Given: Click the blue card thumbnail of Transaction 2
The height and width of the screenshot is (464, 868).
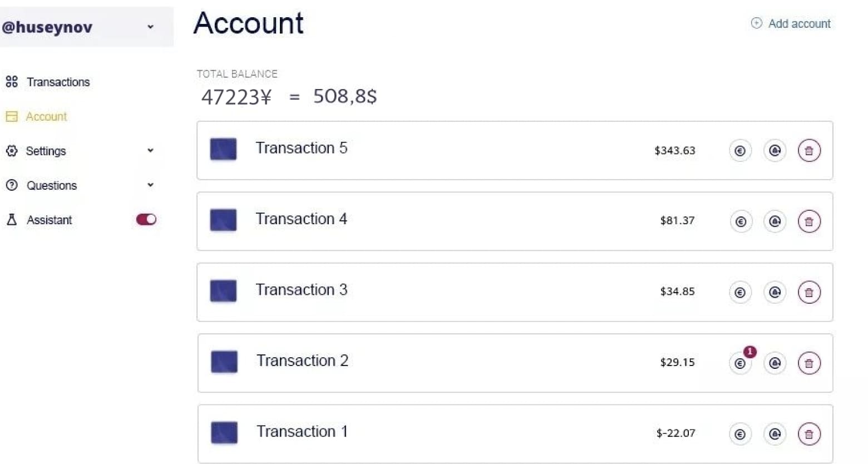Looking at the screenshot, I should (224, 362).
